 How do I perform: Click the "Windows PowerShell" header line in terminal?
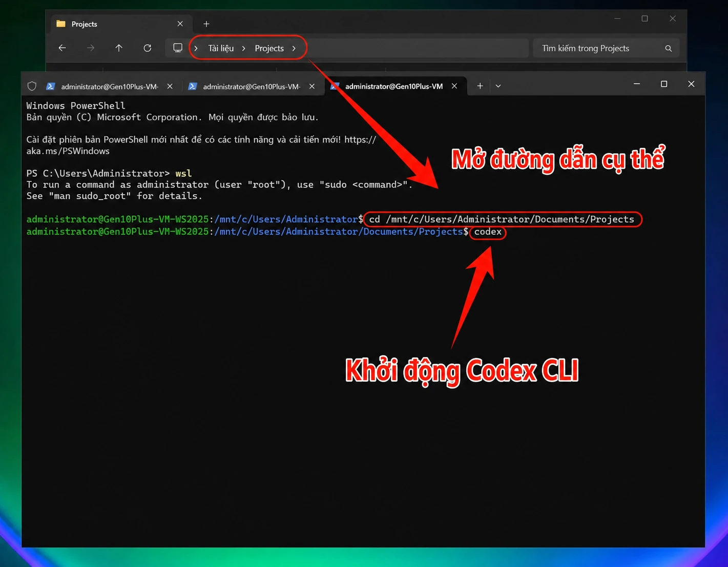[x=76, y=106]
